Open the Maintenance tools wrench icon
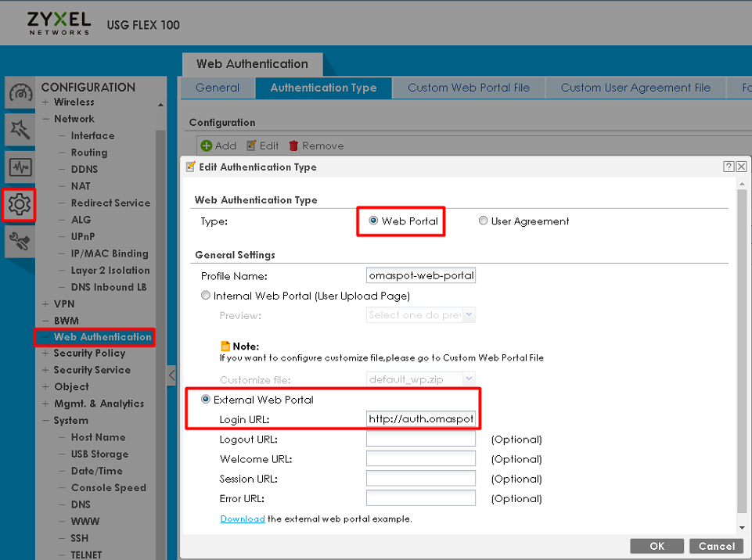Screen dimensions: 752x560 pyautogui.click(x=20, y=242)
